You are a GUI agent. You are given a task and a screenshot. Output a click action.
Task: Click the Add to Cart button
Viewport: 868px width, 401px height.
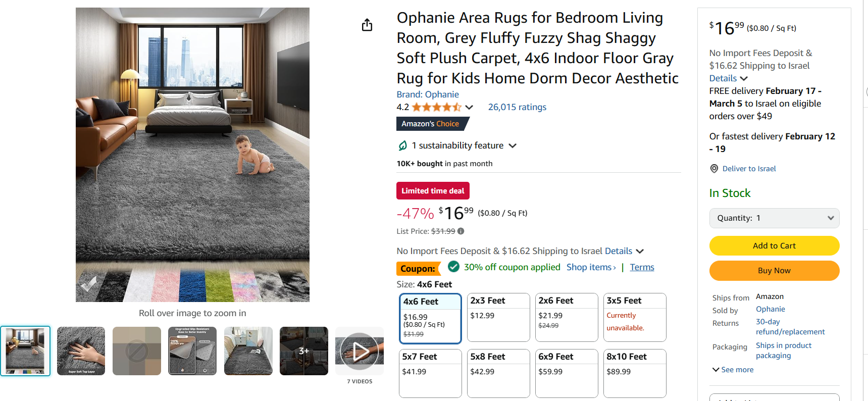(x=774, y=246)
